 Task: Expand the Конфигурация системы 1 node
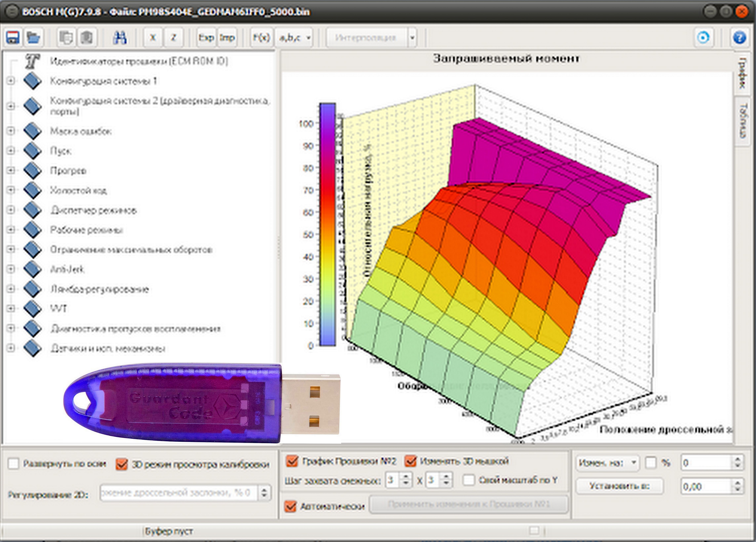(11, 81)
